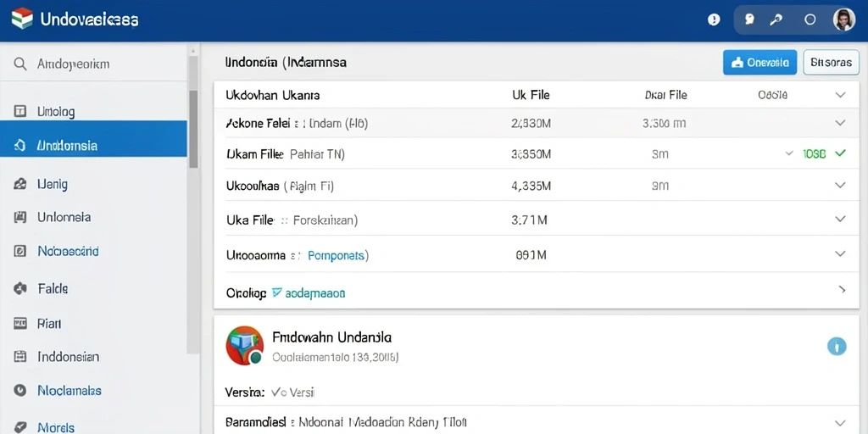Open Ndcesacind in the sidebar
The height and width of the screenshot is (434, 868).
tap(68, 251)
